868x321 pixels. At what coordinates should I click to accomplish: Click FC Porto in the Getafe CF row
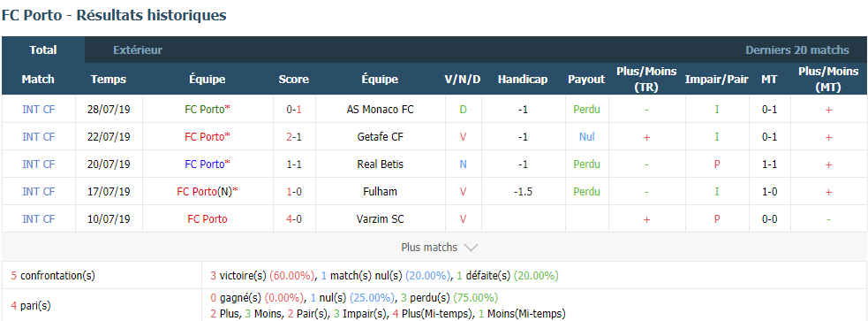coord(208,136)
